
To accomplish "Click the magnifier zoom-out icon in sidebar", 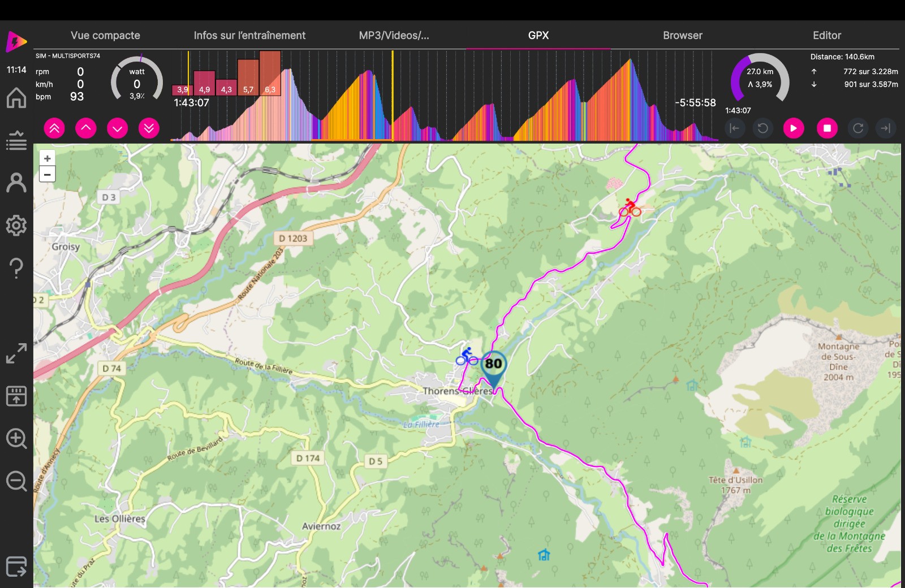I will 16,481.
